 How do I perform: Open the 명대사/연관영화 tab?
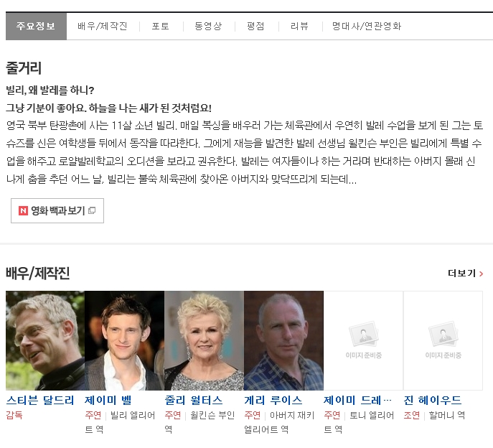pos(367,26)
